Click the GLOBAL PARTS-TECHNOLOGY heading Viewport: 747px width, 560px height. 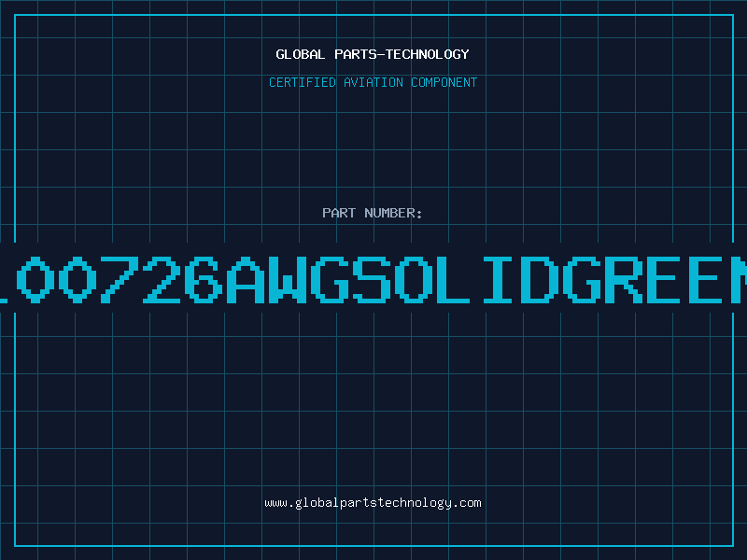tap(373, 54)
